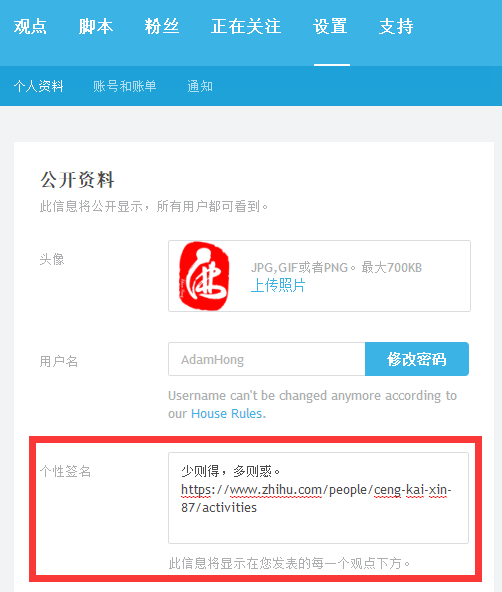Click inside the 个性签名 text area
The height and width of the screenshot is (592, 502).
(x=318, y=498)
